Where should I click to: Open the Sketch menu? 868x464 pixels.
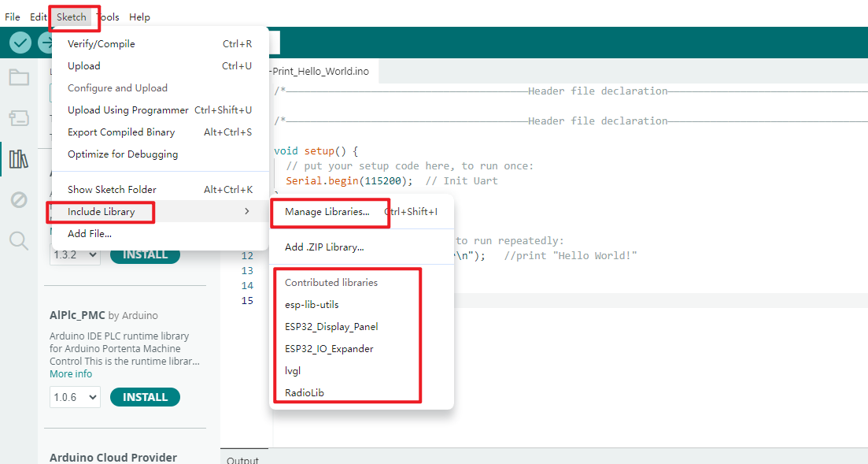tap(72, 17)
